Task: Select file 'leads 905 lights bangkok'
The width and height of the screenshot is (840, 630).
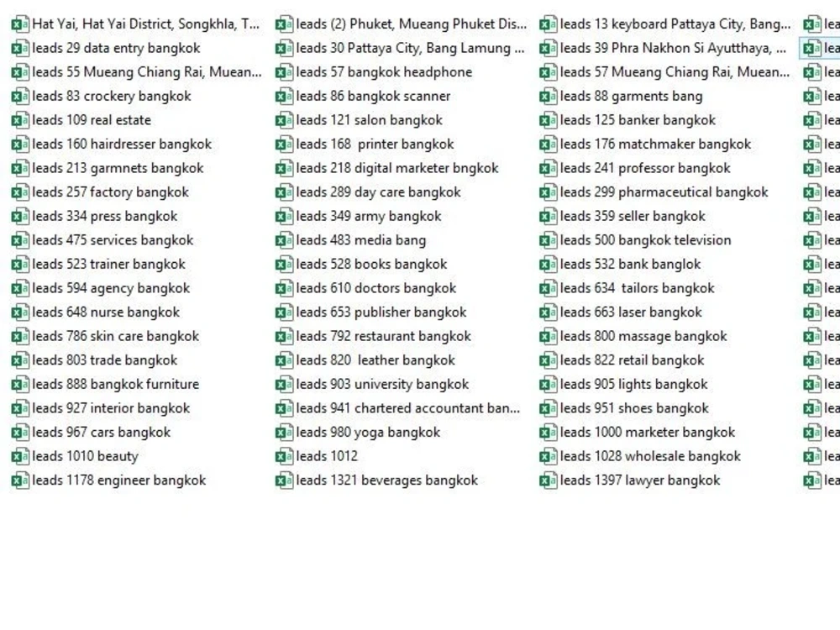Action: pos(634,385)
